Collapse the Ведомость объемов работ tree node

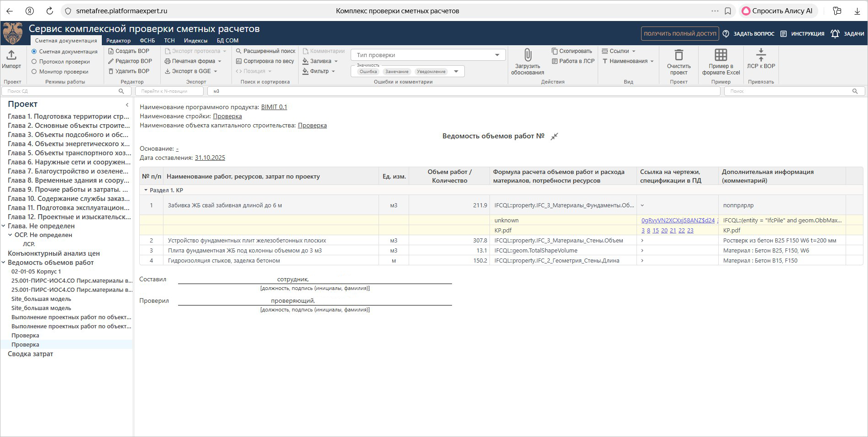(4, 263)
